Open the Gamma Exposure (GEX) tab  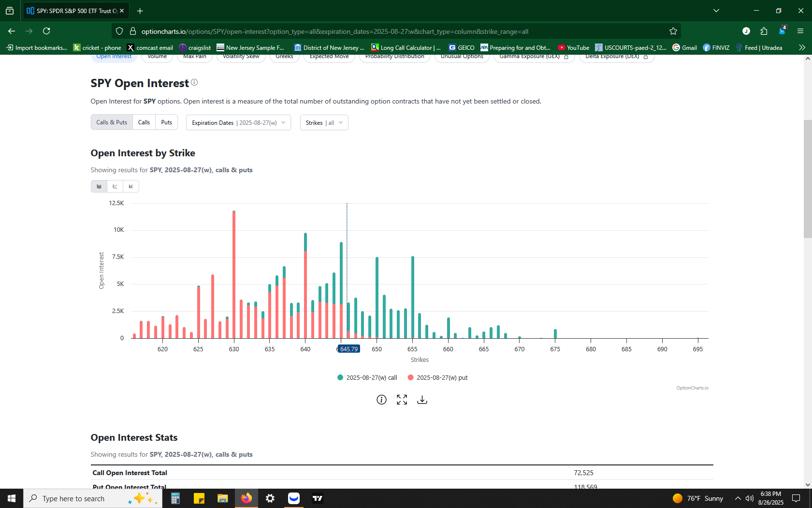534,57
